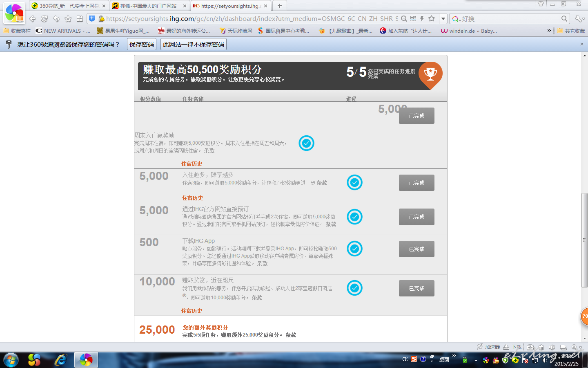Open favorites with the star icon beside the undo arrow

pyautogui.click(x=68, y=19)
